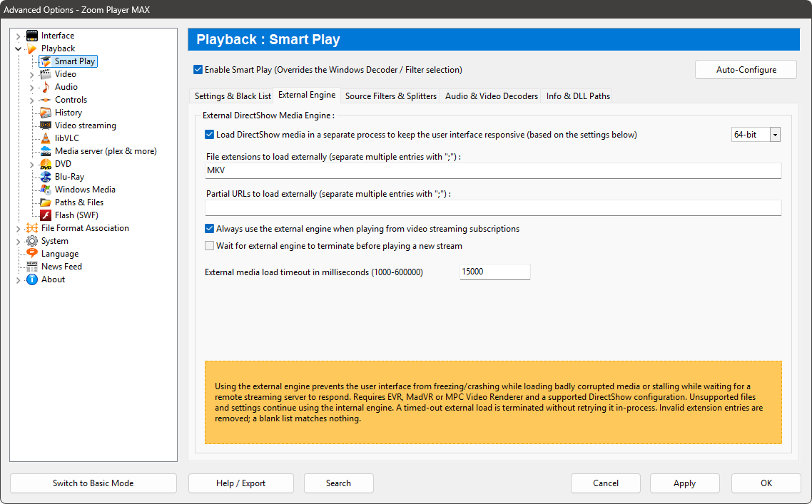This screenshot has width=812, height=504.
Task: Click the Blu-Ray icon
Action: point(46,177)
